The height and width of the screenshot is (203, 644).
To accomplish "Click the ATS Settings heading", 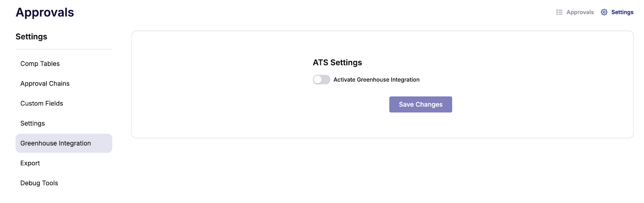I will (x=337, y=62).
